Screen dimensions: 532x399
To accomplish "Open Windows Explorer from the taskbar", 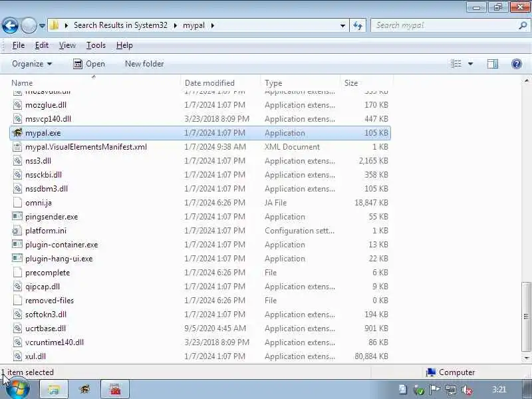I will 54,390.
